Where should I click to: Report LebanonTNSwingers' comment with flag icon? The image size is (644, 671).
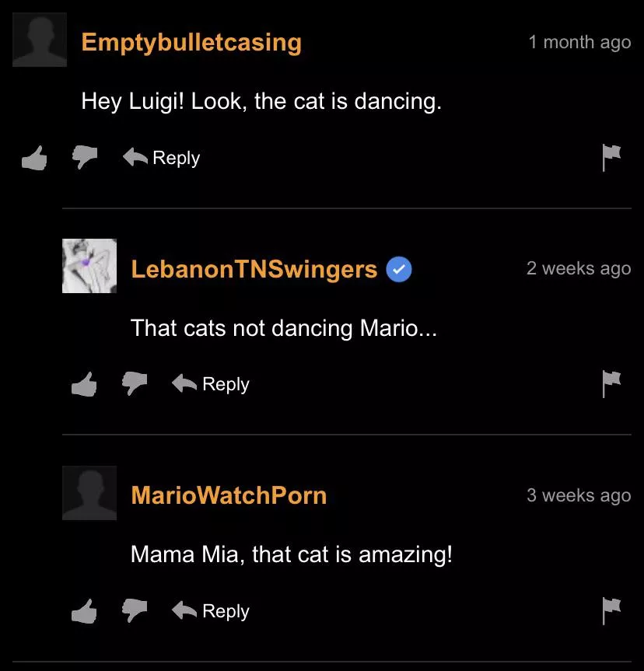[611, 384]
